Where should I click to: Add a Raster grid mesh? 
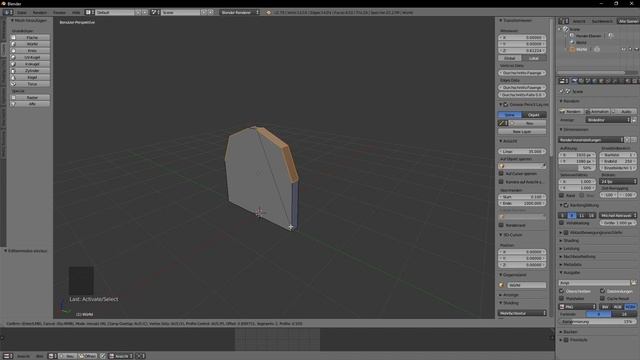tap(30, 98)
